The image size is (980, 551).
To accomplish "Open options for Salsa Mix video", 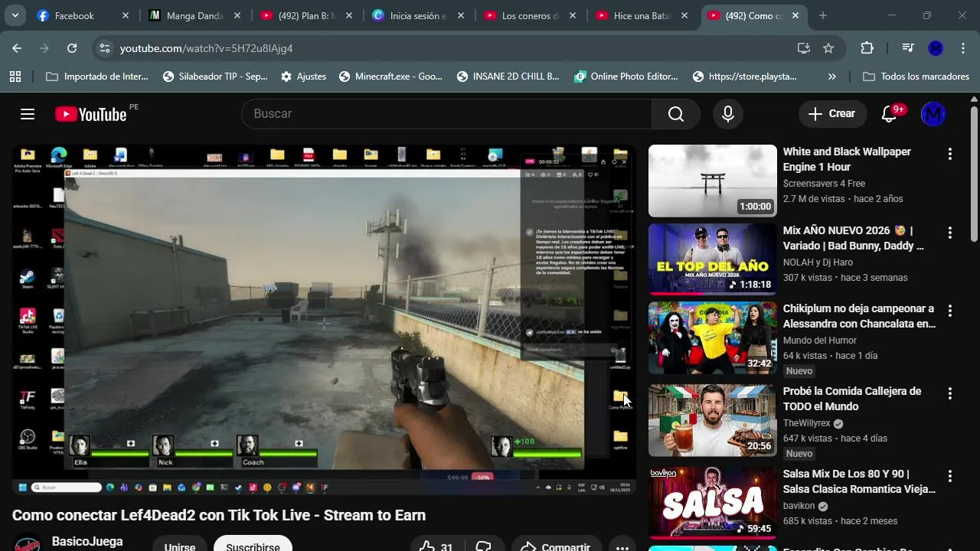I will (950, 476).
